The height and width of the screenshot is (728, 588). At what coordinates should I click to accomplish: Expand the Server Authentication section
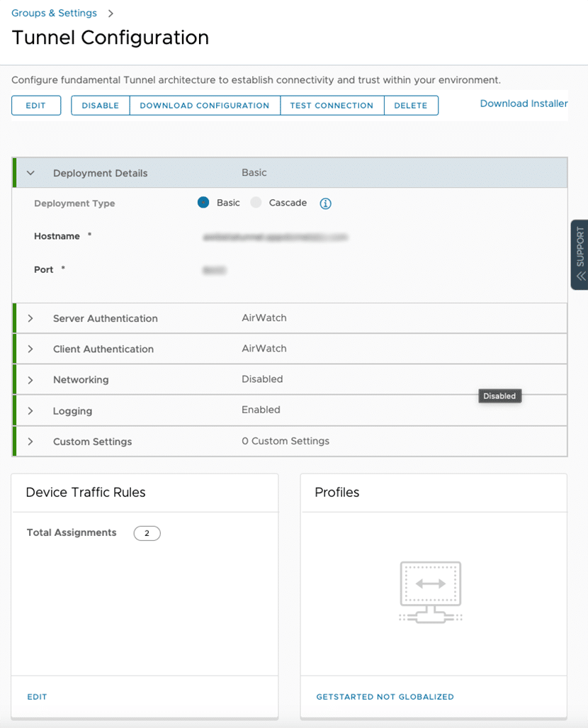30,318
